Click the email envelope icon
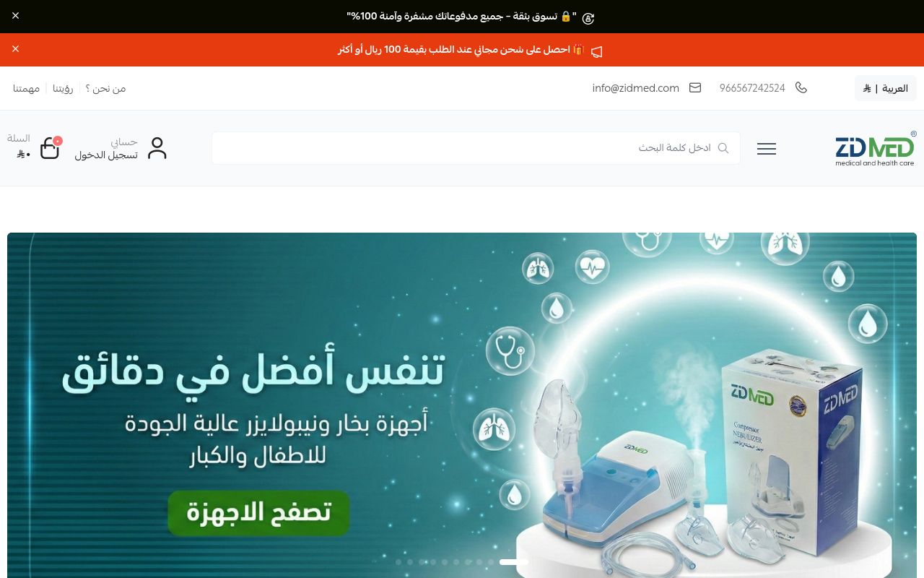 (695, 87)
